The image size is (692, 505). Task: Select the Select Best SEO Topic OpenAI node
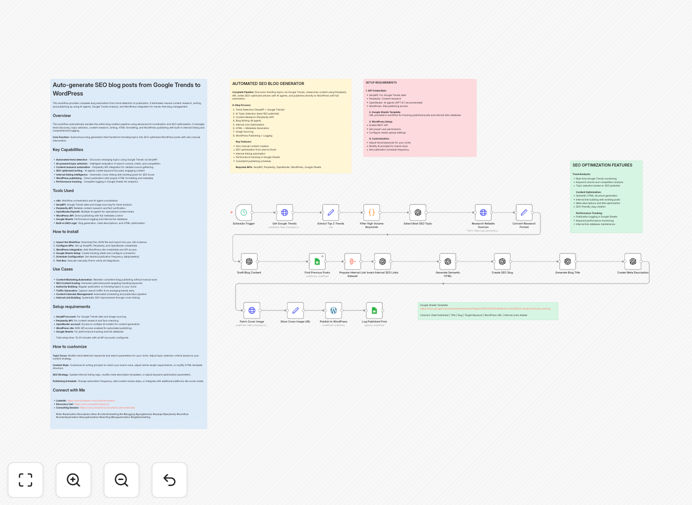click(x=417, y=212)
